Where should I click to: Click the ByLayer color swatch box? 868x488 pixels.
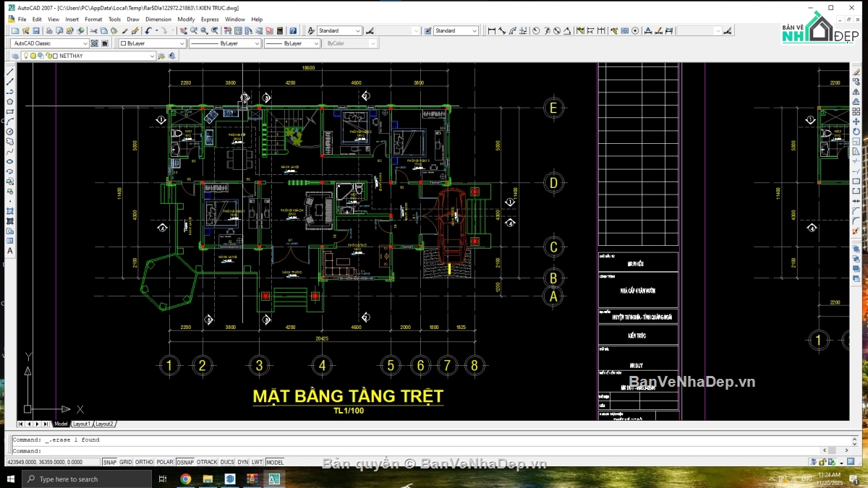(123, 43)
